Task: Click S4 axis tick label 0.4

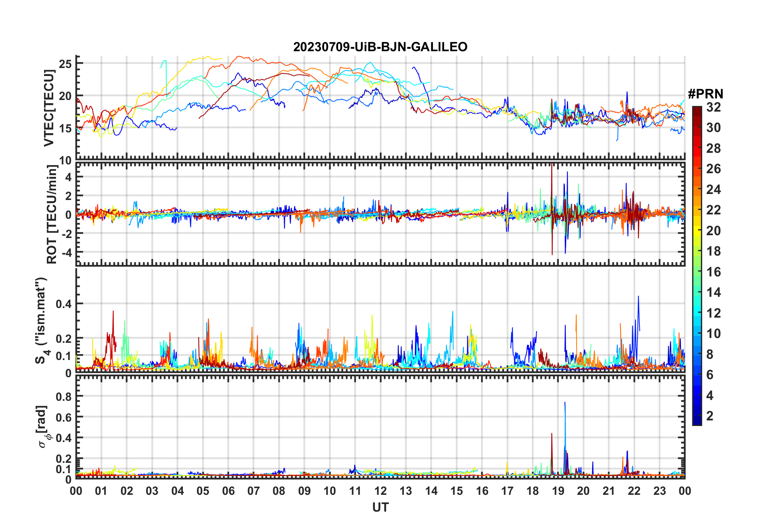Action: [x=64, y=304]
